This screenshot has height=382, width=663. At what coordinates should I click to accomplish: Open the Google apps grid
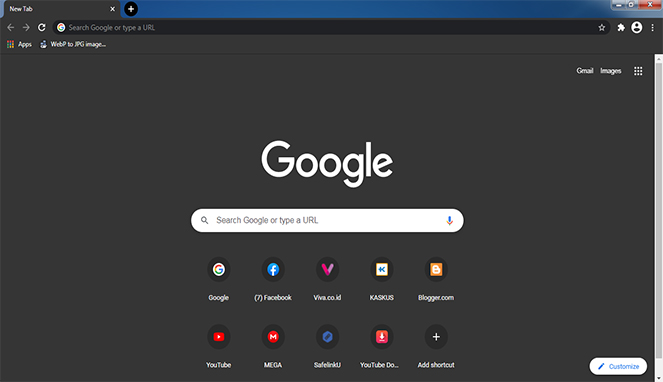tap(638, 71)
